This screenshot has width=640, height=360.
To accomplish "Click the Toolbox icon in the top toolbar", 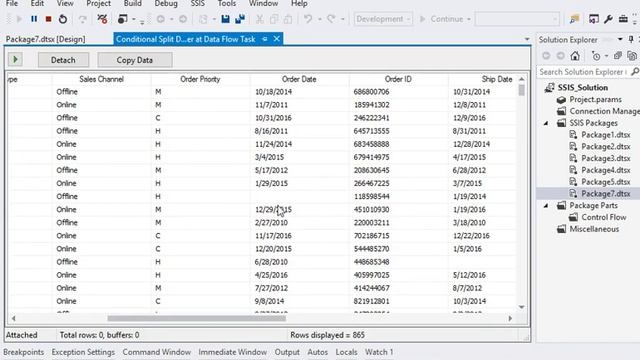I will (623, 19).
